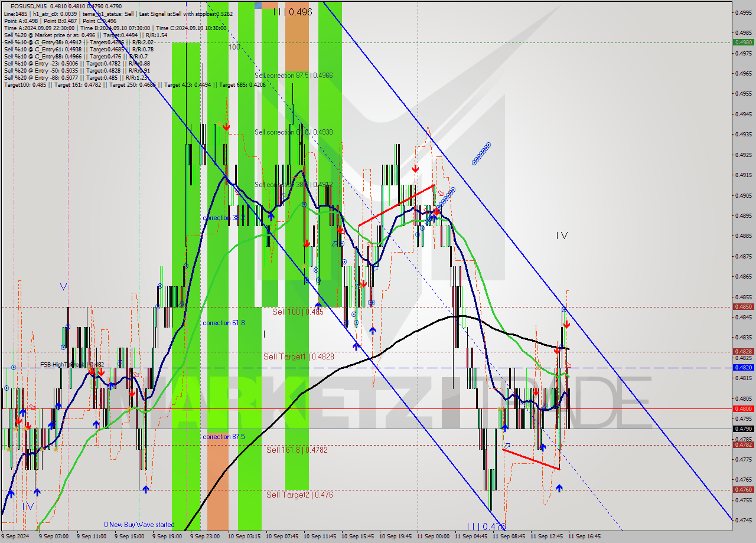Click the 0.4745 price axis value
Image resolution: width=756 pixels, height=543 pixels.
(743, 520)
